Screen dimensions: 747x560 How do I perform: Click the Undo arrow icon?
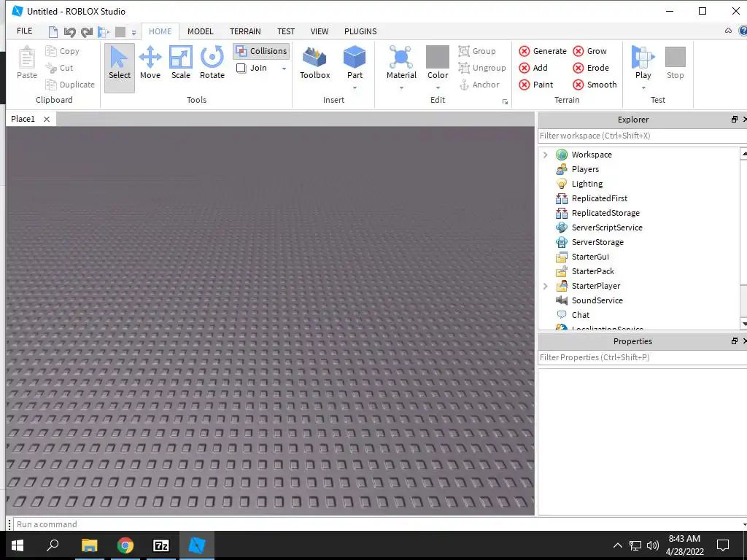pos(69,32)
